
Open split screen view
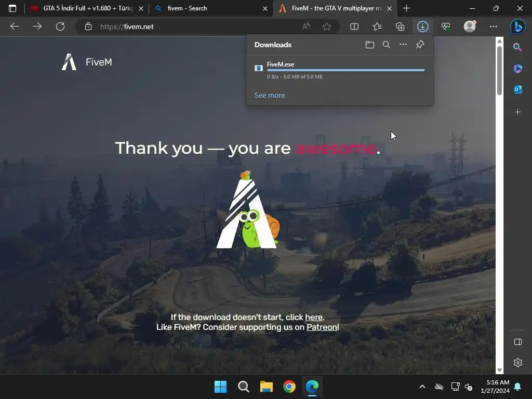[354, 26]
